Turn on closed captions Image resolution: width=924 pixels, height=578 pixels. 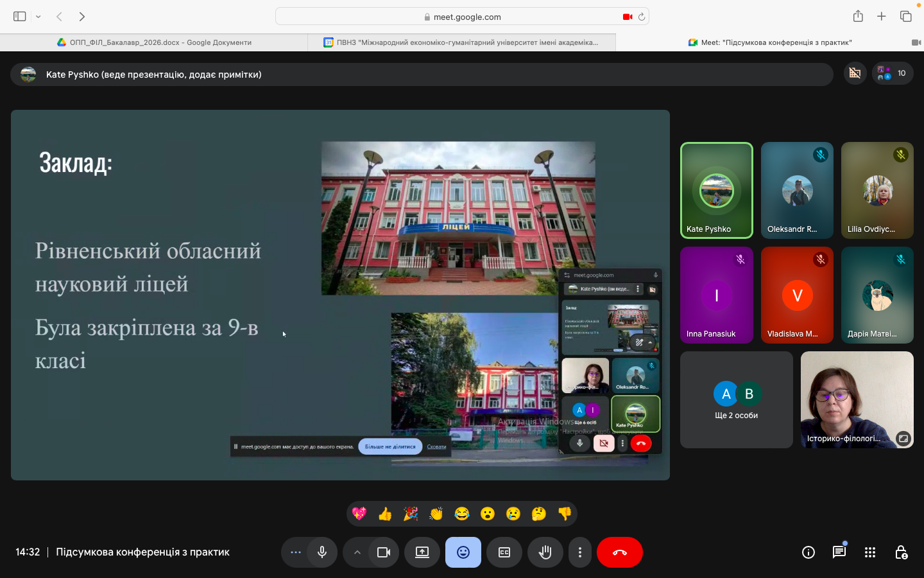[504, 552]
